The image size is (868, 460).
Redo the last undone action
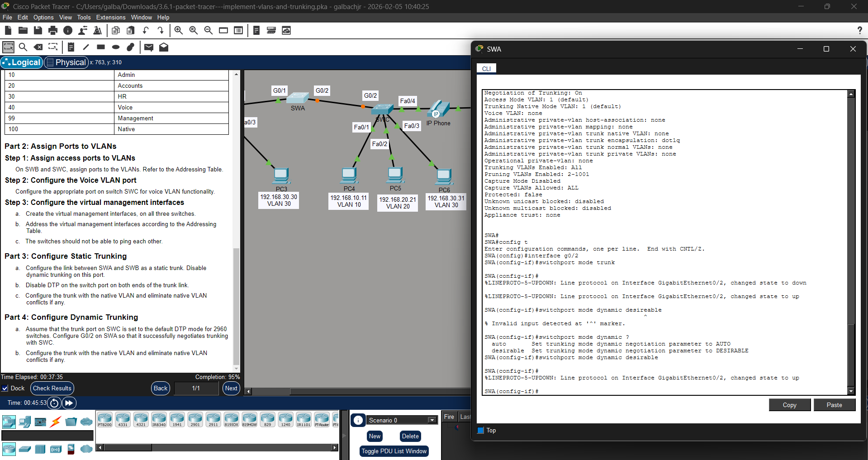[161, 30]
